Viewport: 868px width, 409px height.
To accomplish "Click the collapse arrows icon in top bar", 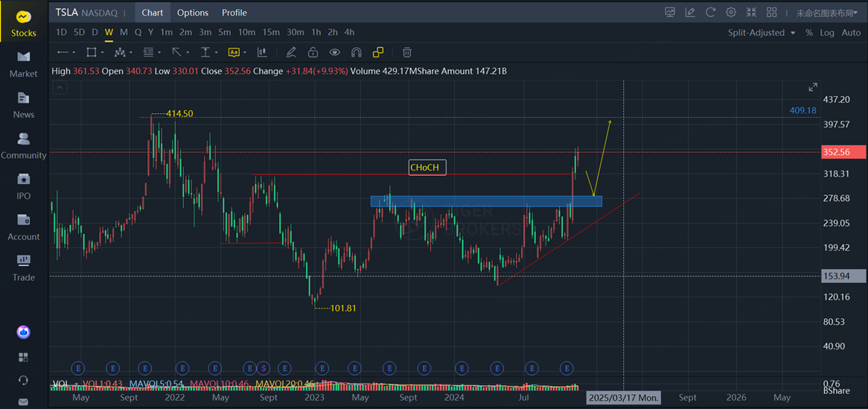I will point(751,12).
